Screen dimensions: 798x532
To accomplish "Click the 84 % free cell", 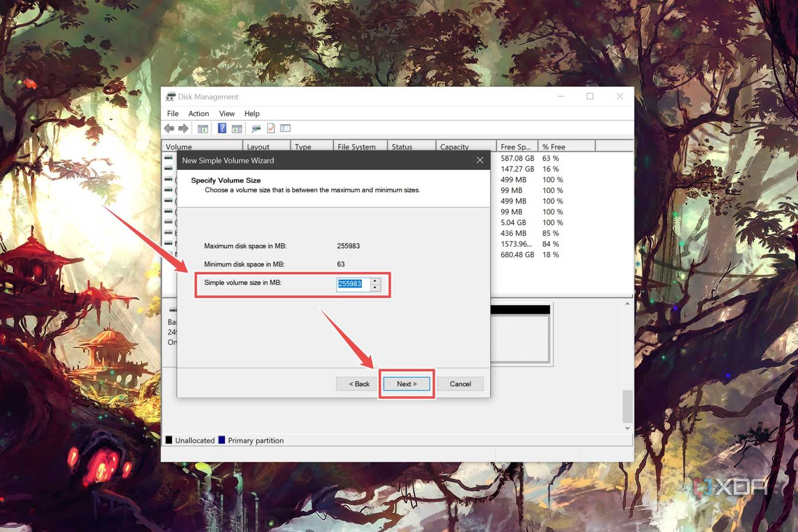I will 550,244.
